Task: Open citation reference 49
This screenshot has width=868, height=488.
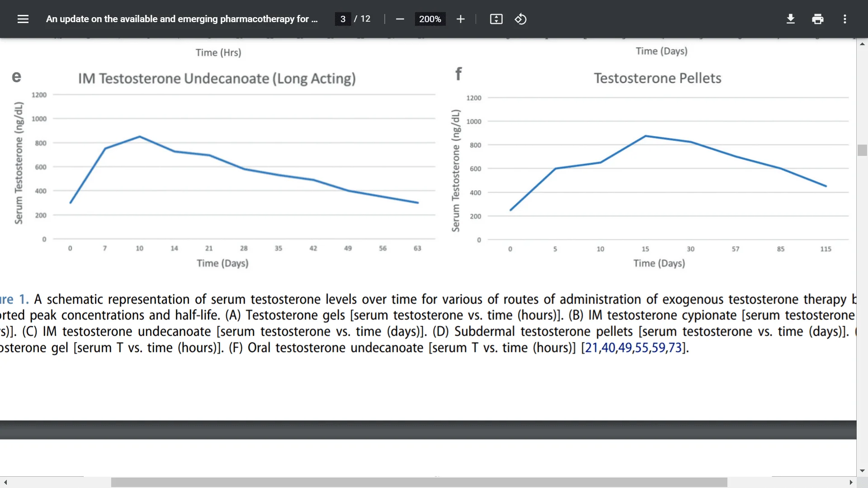Action: (625, 348)
